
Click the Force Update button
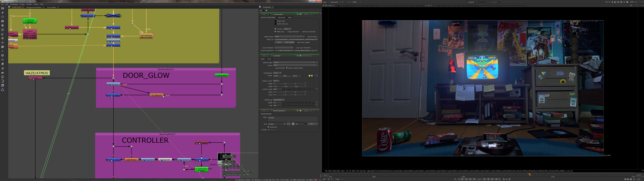(x=289, y=42)
